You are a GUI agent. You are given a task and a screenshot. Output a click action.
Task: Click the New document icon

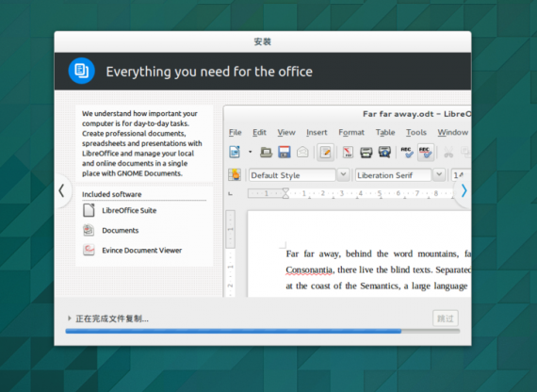[235, 152]
